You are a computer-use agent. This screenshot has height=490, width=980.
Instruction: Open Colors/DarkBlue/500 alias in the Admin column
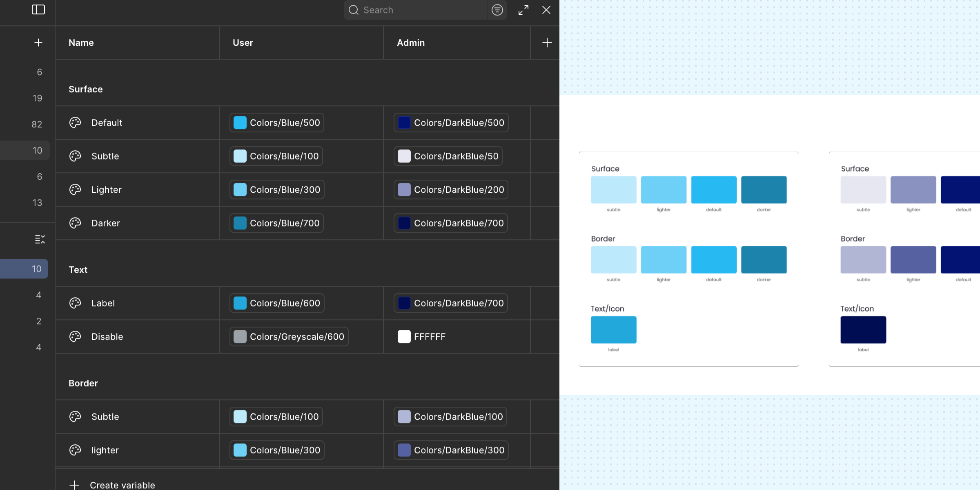[451, 122]
